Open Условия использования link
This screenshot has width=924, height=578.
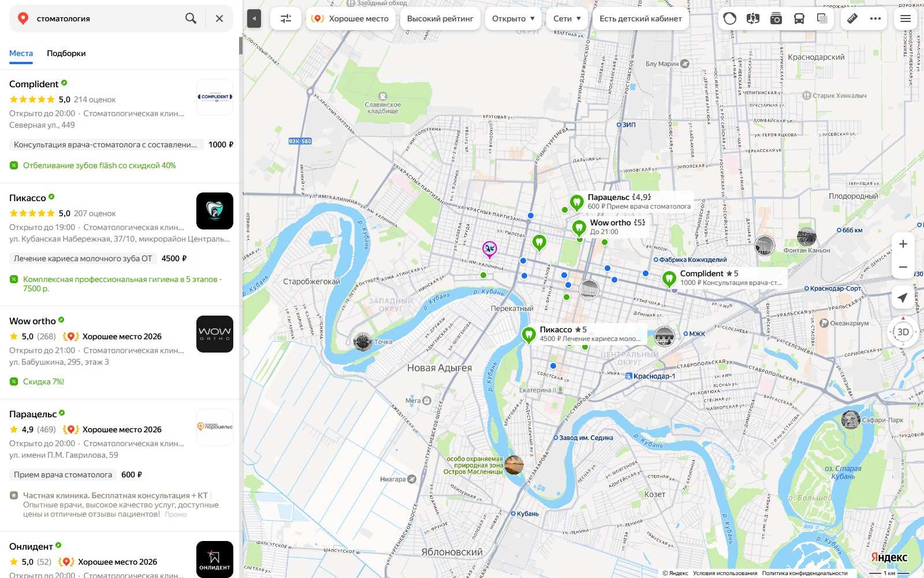(725, 573)
